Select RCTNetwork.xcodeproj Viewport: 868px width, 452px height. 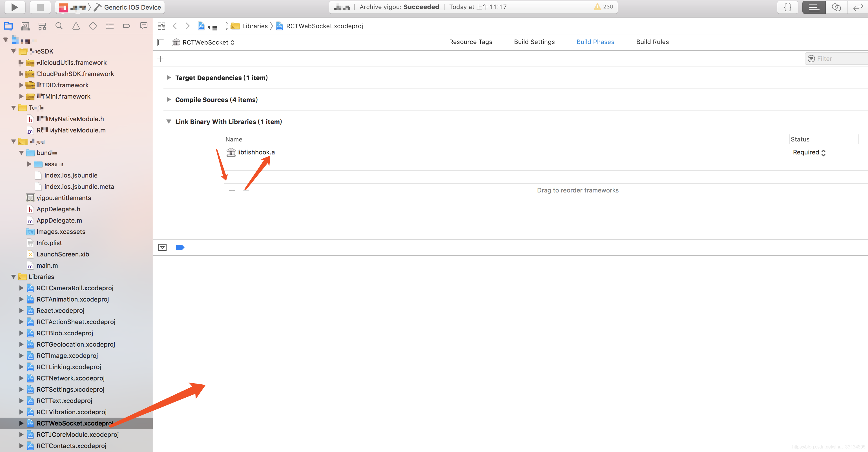pos(70,378)
